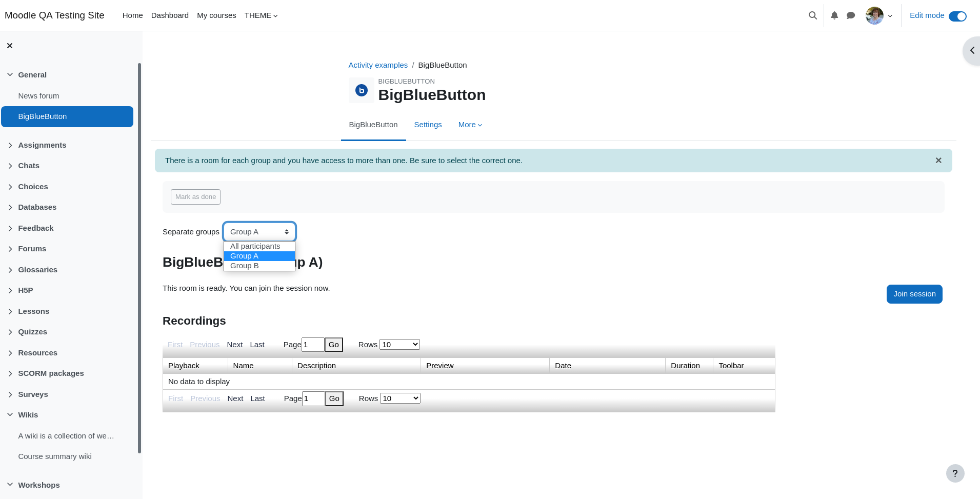Open Dashboard in top navigation
980x499 pixels.
(170, 15)
